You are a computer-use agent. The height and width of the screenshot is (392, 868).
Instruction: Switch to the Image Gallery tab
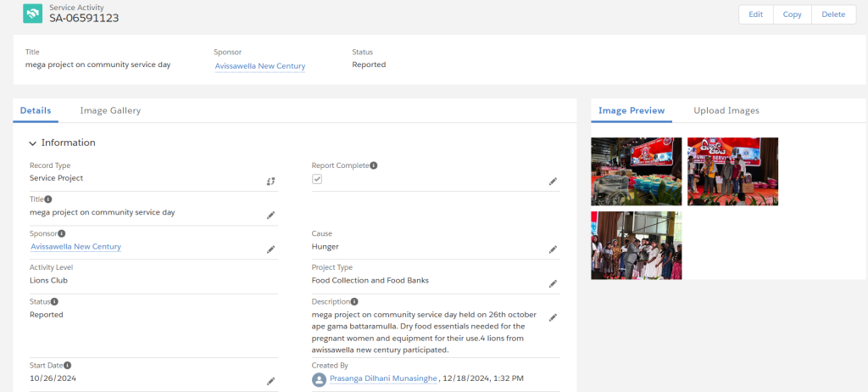110,110
